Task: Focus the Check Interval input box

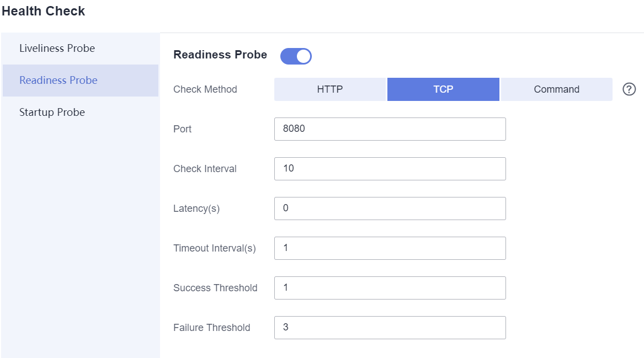Action: click(390, 169)
